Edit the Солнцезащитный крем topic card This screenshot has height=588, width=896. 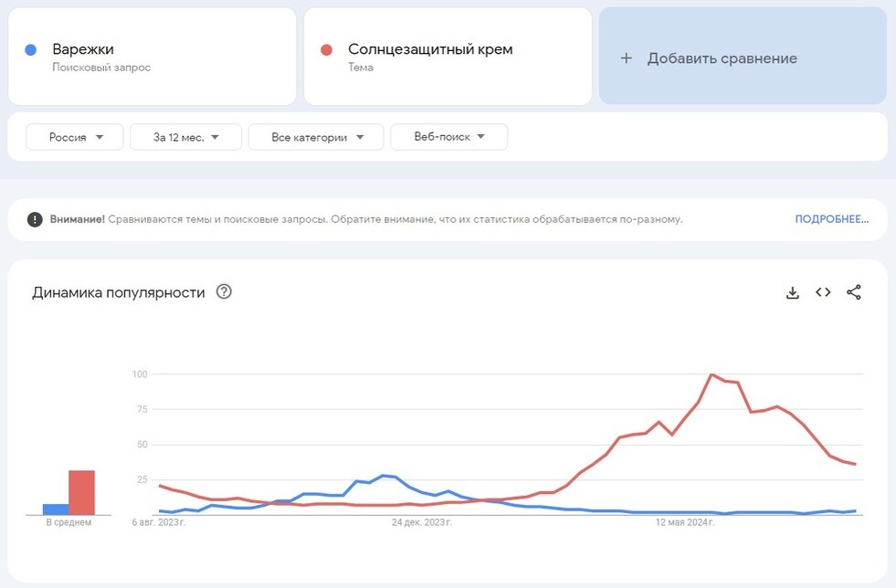(x=448, y=57)
